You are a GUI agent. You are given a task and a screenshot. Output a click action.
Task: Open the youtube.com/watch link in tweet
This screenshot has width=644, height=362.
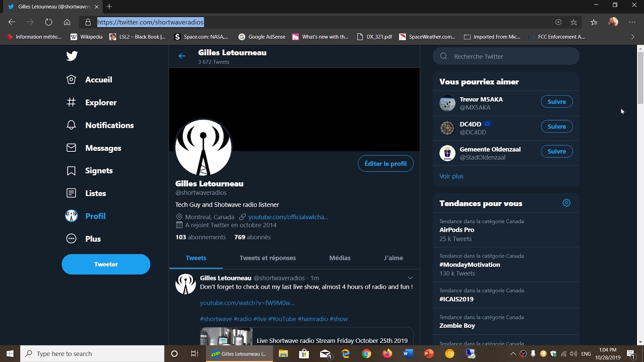248,303
